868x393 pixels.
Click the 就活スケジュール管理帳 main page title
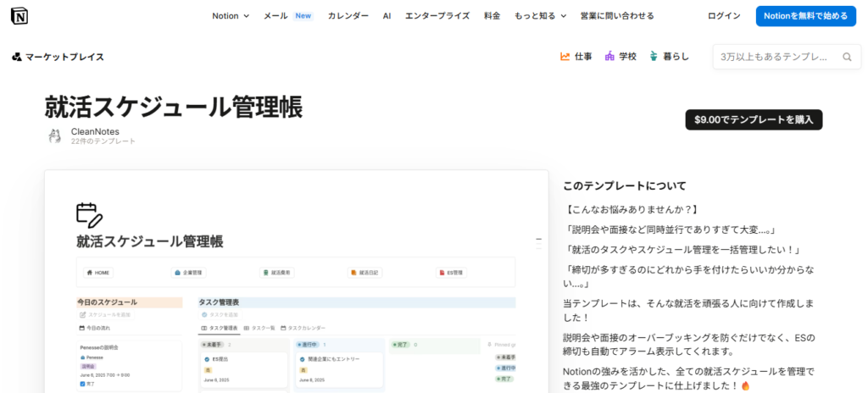[174, 108]
